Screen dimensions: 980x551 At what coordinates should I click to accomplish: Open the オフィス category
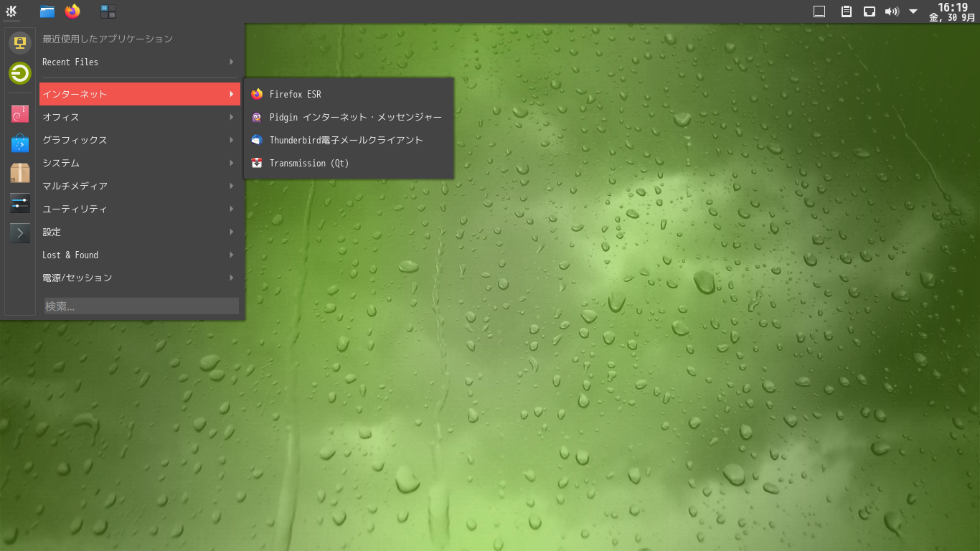tap(140, 117)
